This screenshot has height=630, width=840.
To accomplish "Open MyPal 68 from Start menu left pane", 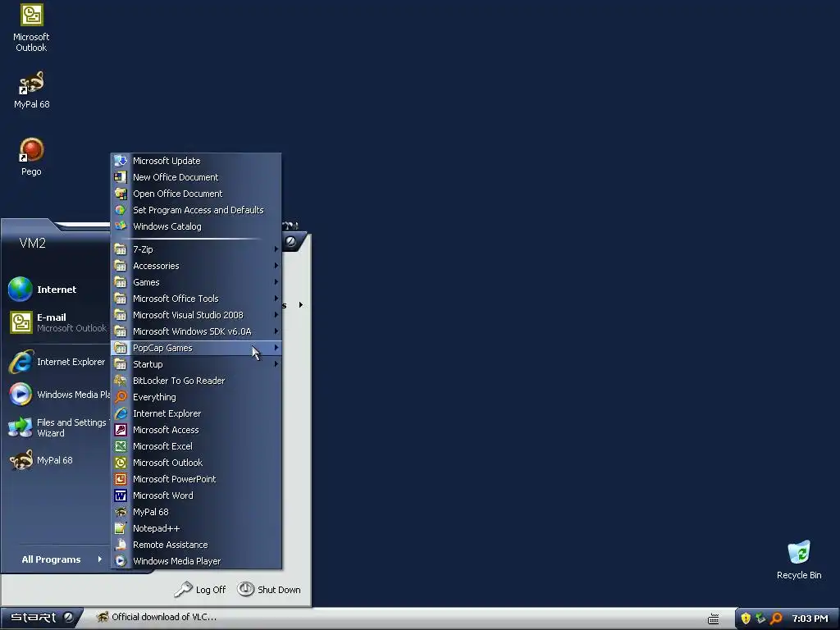I will [57, 460].
